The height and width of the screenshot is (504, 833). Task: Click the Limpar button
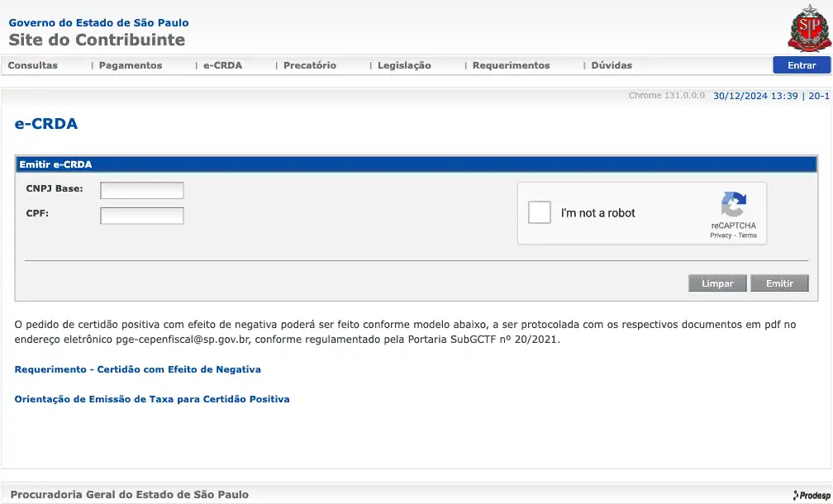717,283
